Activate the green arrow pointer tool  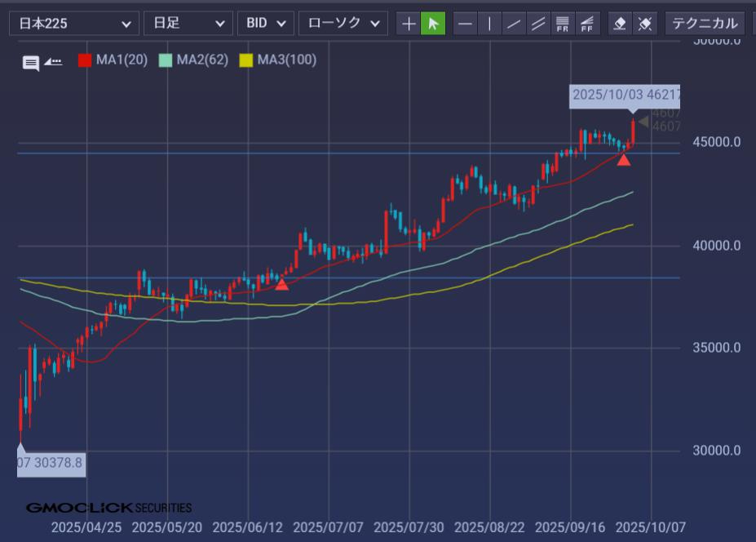(x=433, y=24)
